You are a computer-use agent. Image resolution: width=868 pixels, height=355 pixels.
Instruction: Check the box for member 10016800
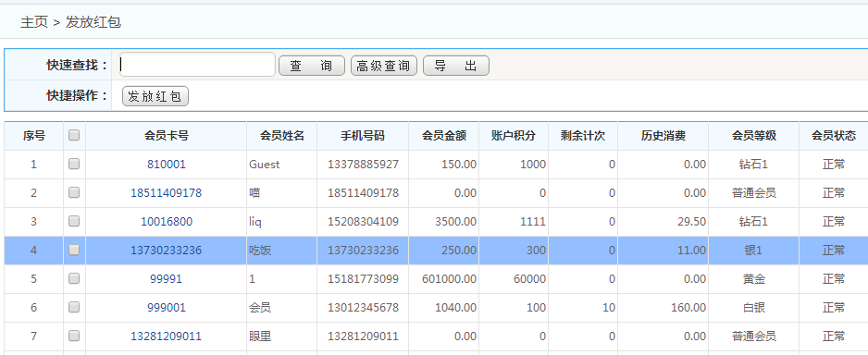[x=74, y=221]
